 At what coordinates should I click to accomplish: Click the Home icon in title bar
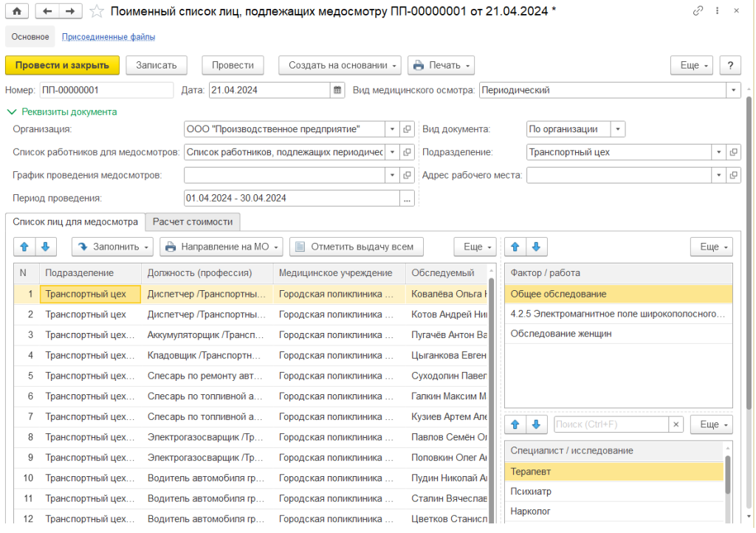pos(16,11)
